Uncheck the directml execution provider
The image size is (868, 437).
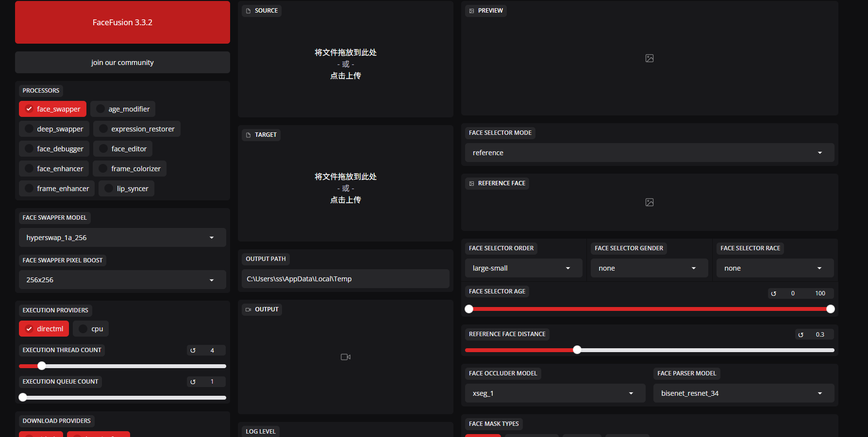click(44, 329)
